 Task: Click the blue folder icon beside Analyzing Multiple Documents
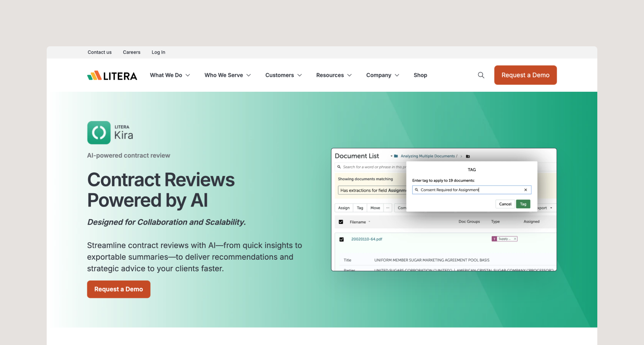coord(396,156)
